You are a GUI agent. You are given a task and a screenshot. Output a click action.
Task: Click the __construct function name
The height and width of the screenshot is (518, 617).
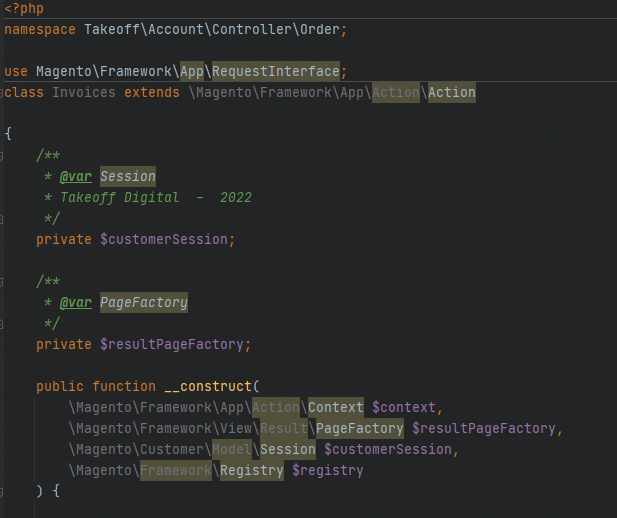208,386
